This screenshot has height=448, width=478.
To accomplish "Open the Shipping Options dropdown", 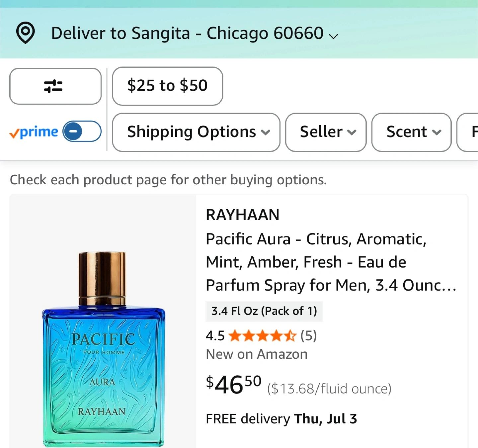I will pyautogui.click(x=196, y=132).
